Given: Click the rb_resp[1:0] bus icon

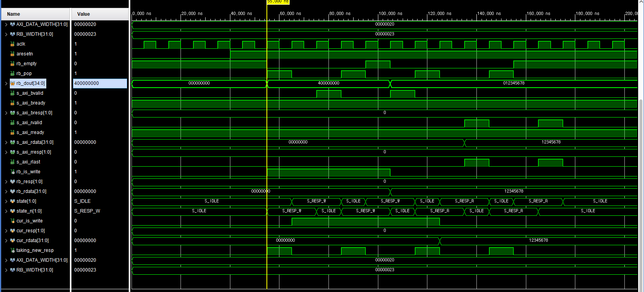Looking at the screenshot, I should (13, 182).
